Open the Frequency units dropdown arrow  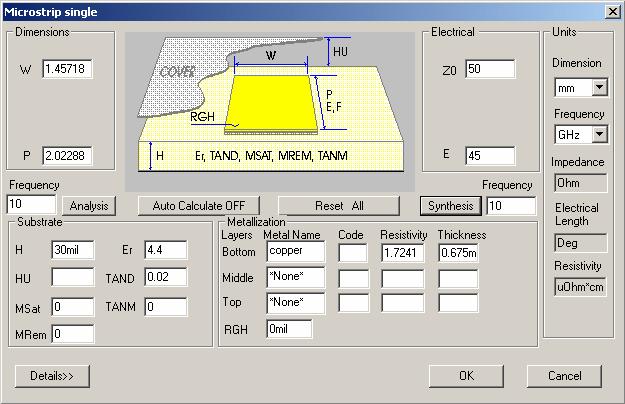599,134
